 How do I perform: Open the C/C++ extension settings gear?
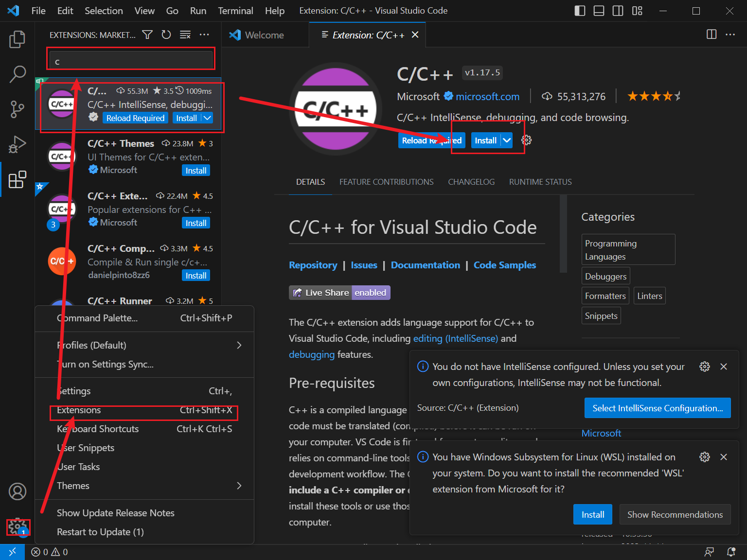(526, 140)
